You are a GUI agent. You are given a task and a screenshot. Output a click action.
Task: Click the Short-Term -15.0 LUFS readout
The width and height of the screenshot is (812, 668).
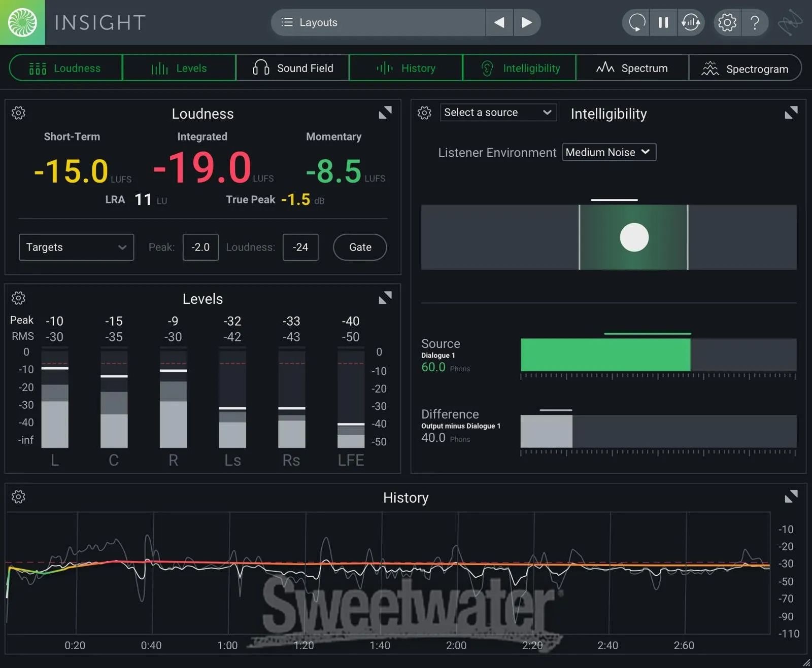[82, 171]
